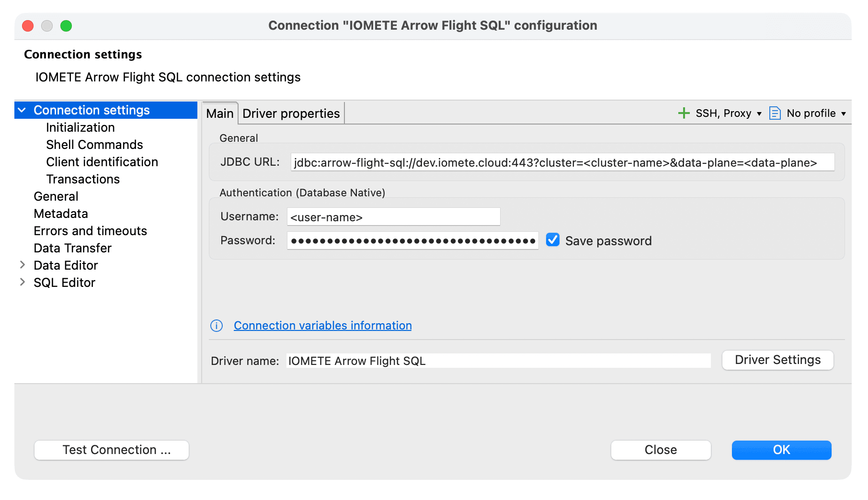Open the Client identification page
This screenshot has height=500, width=868.
(x=102, y=162)
